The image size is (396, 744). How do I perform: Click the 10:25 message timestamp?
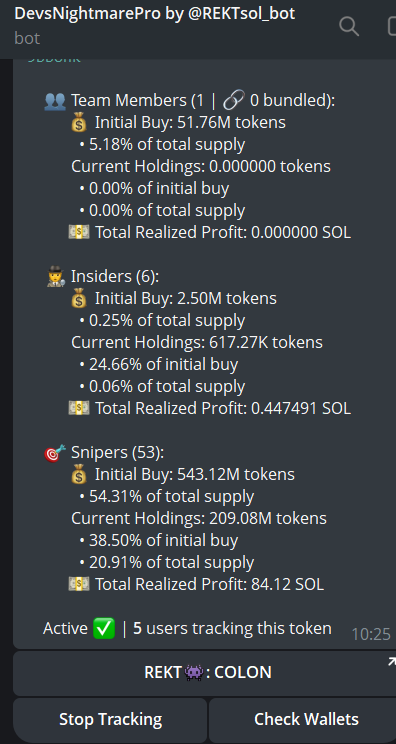pos(371,633)
